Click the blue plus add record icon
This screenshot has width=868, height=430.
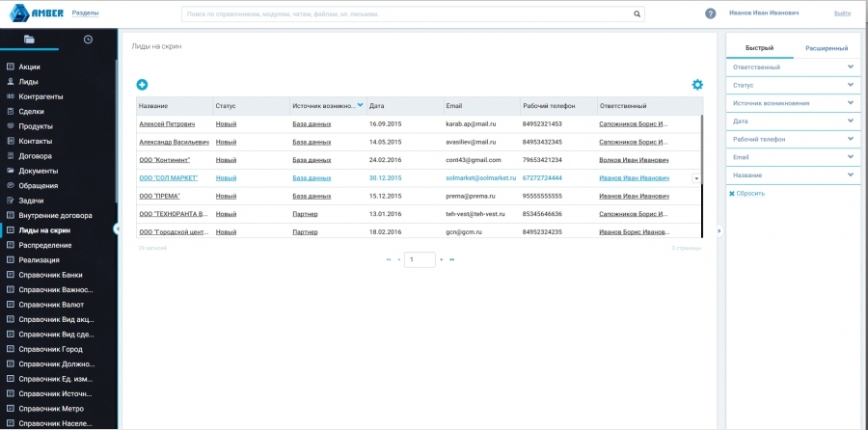(142, 85)
